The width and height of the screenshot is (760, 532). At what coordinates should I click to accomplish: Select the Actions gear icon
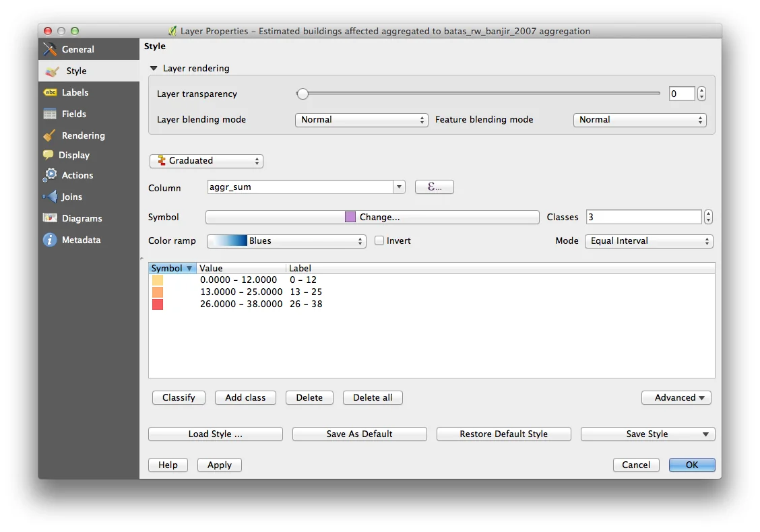[51, 175]
